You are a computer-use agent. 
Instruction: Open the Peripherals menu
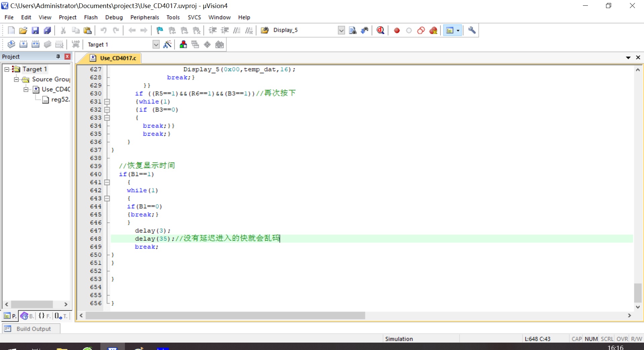coord(145,17)
